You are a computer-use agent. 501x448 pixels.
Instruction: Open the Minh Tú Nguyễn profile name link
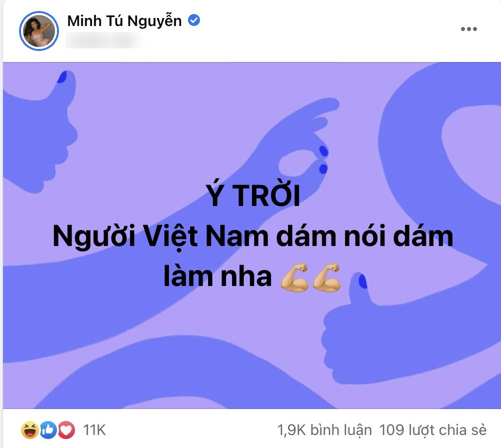[124, 21]
